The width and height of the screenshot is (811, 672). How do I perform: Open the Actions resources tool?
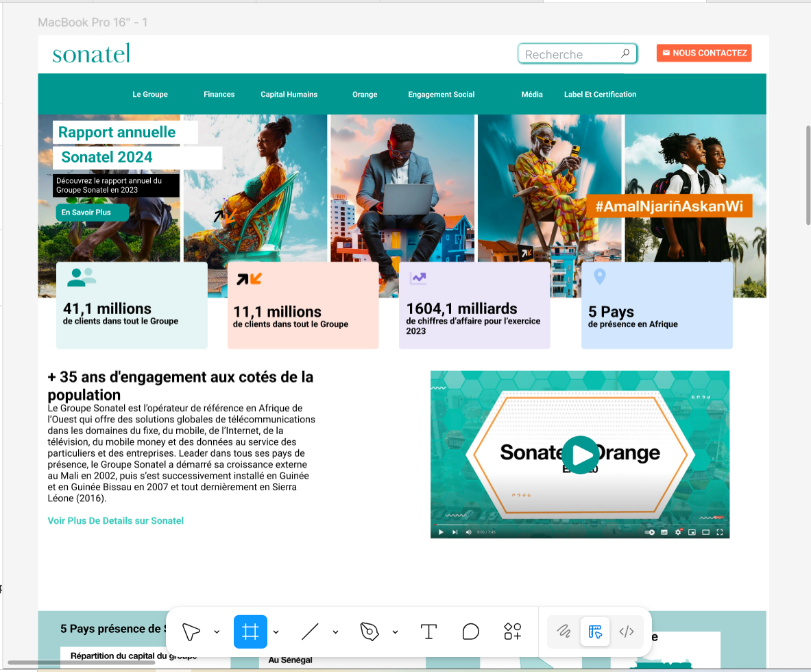point(513,632)
